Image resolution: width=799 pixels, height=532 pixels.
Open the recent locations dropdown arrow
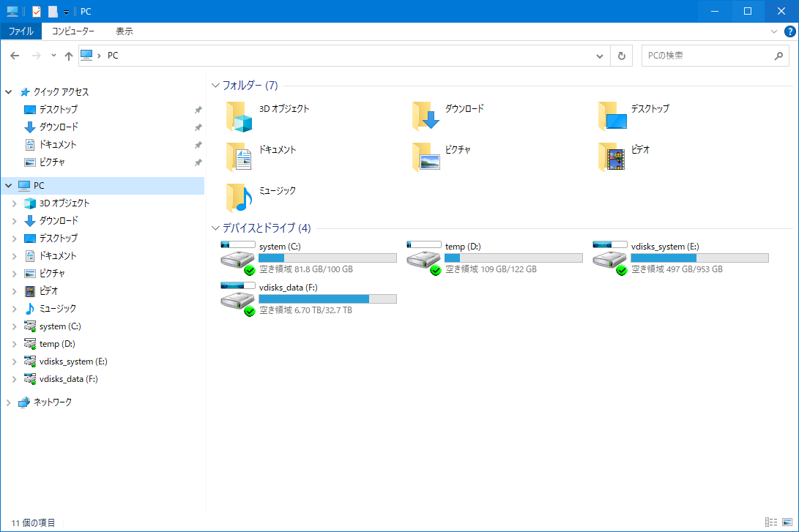(53, 56)
